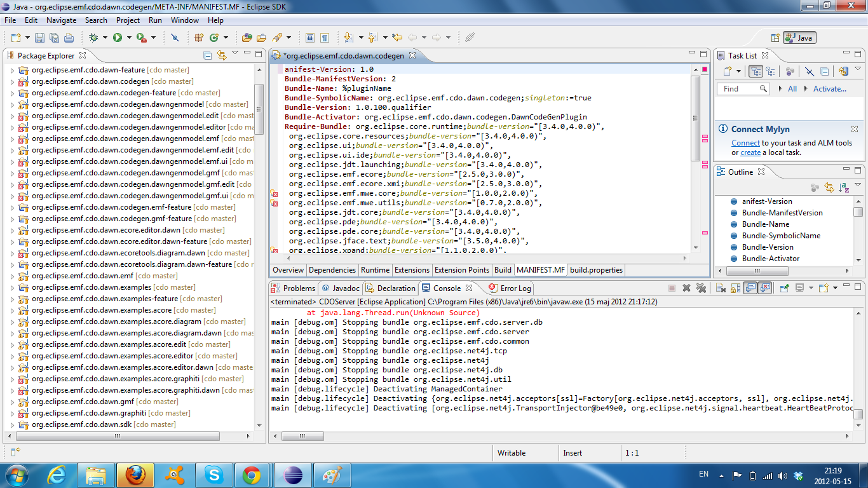This screenshot has width=868, height=488.
Task: Expand org.eclipse.emf.cdo.dawn.codegen project node
Action: coord(11,81)
